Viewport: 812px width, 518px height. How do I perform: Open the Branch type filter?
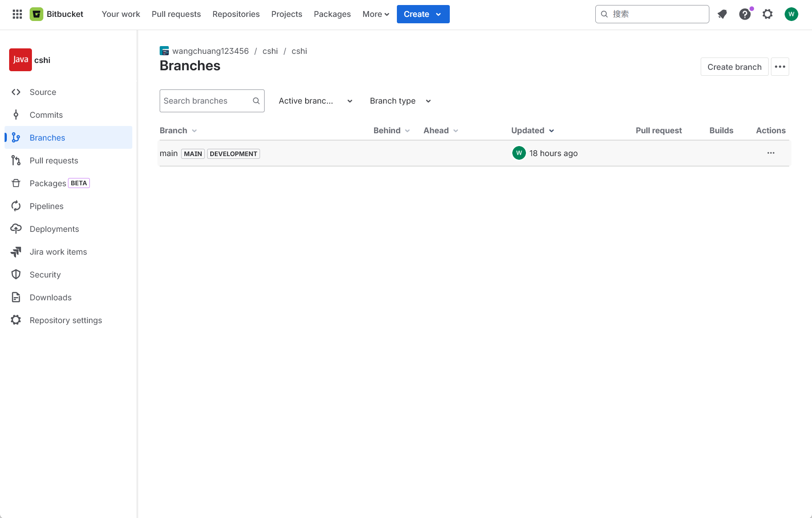tap(400, 101)
